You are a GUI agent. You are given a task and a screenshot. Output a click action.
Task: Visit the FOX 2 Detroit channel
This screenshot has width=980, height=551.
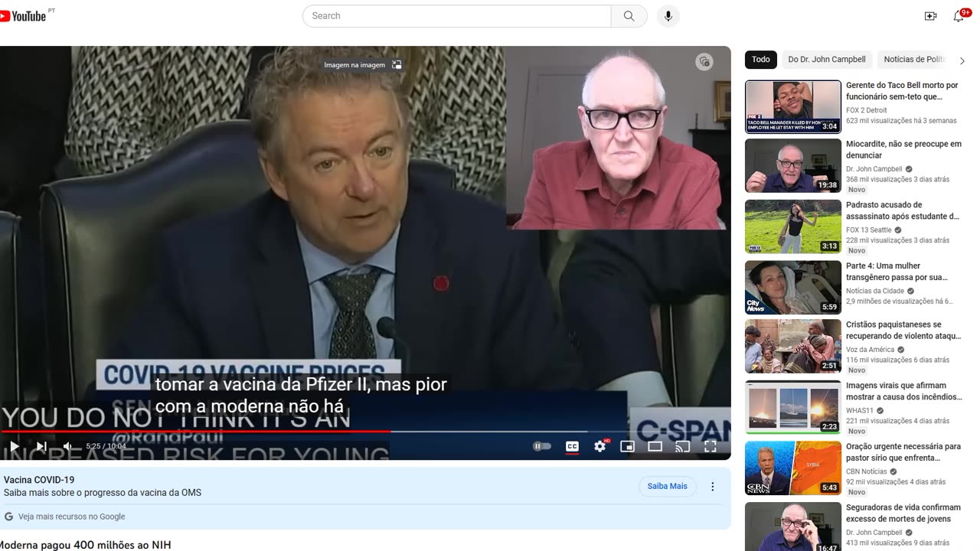867,110
